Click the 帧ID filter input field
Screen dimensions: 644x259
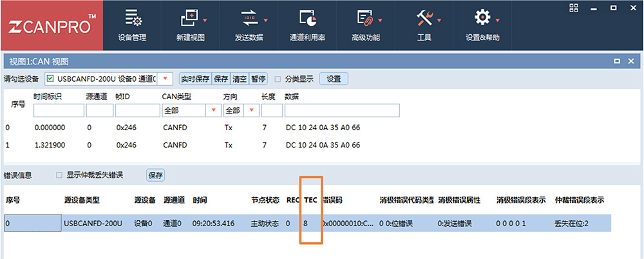(x=137, y=111)
